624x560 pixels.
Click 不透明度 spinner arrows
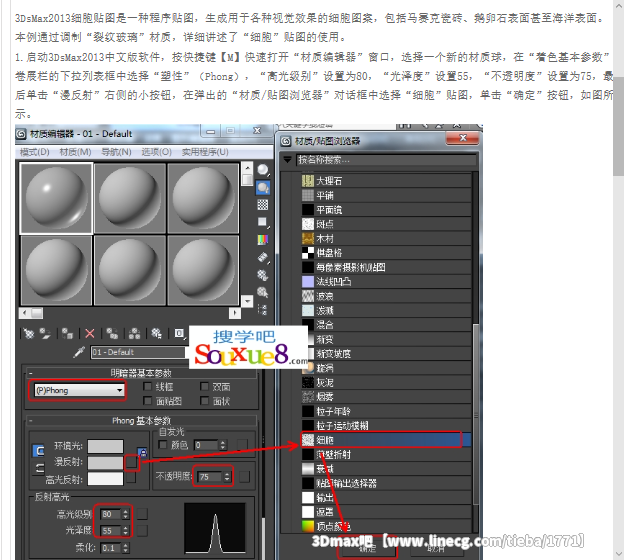tap(226, 477)
